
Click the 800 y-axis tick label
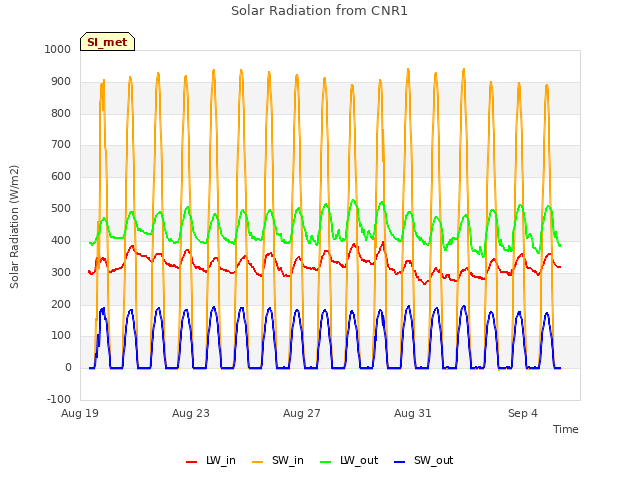(x=61, y=113)
